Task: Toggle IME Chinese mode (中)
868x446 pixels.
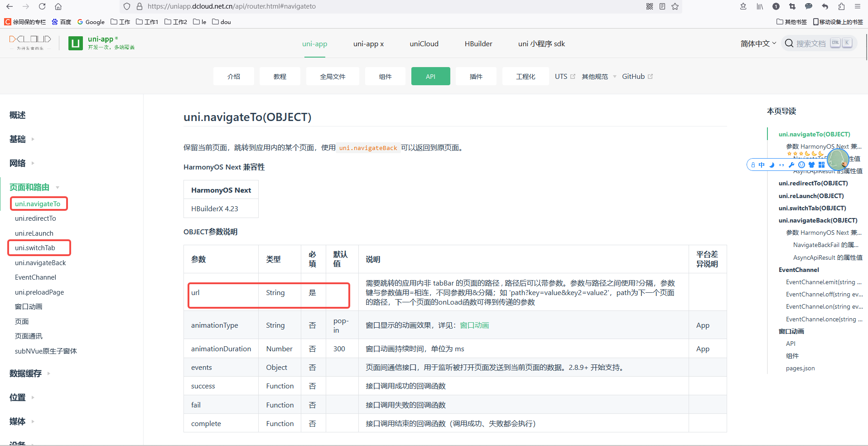Action: tap(762, 165)
